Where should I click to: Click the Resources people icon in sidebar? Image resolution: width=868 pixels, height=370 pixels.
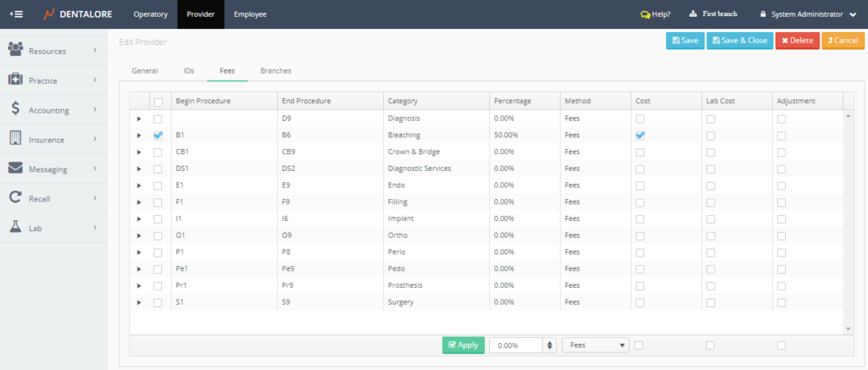(15, 50)
